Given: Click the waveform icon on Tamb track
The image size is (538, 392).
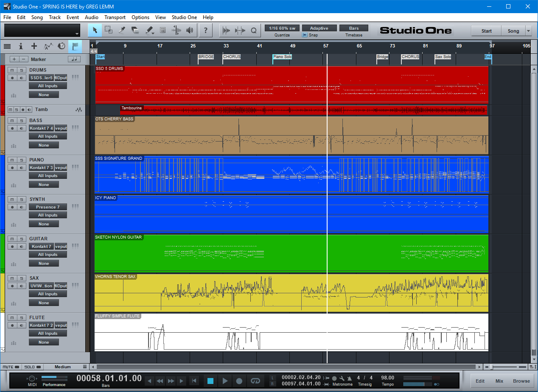Looking at the screenshot, I should tap(78, 109).
